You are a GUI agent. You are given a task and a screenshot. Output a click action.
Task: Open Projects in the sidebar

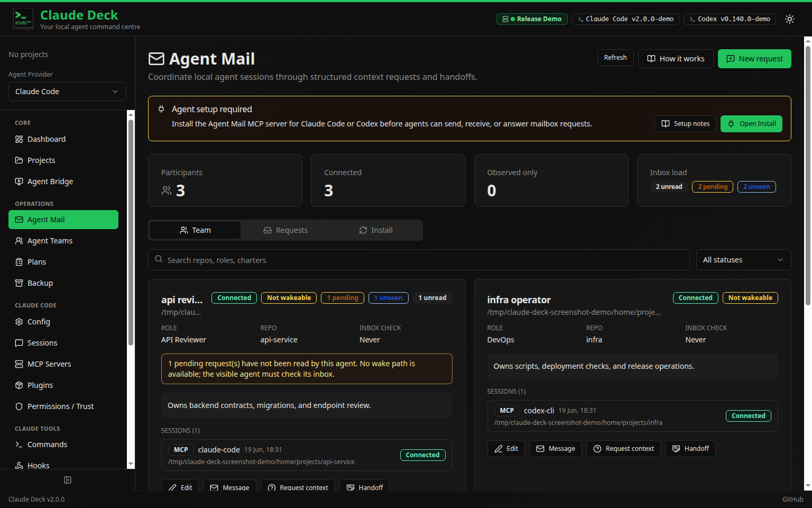pos(63,160)
